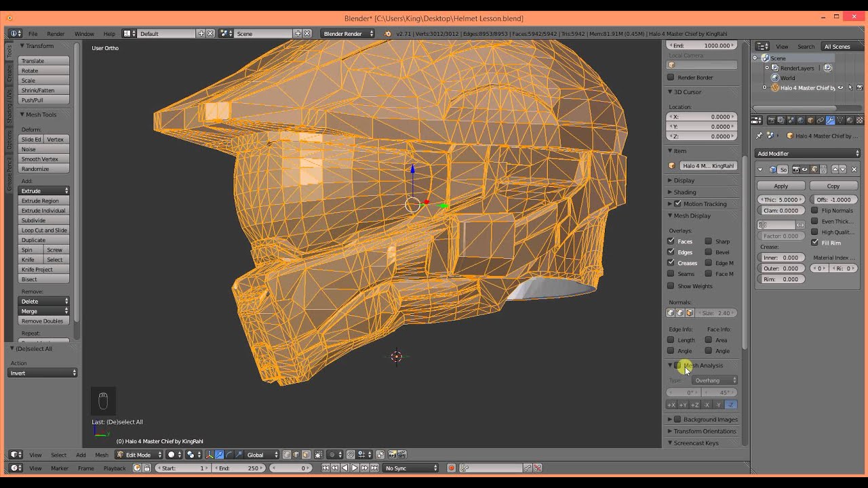Click the red record keyframe button
Image resolution: width=868 pixels, height=488 pixels.
coord(452,468)
